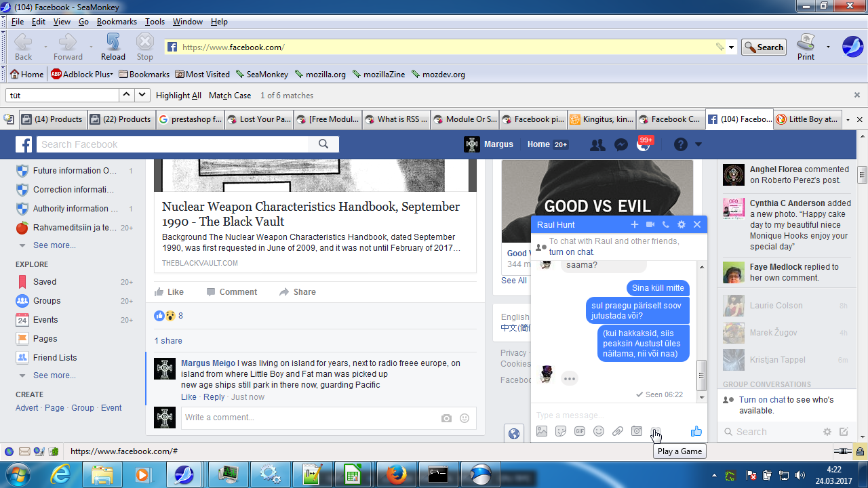Expand See more below Friend Lists
The height and width of the screenshot is (488, 868).
[54, 375]
